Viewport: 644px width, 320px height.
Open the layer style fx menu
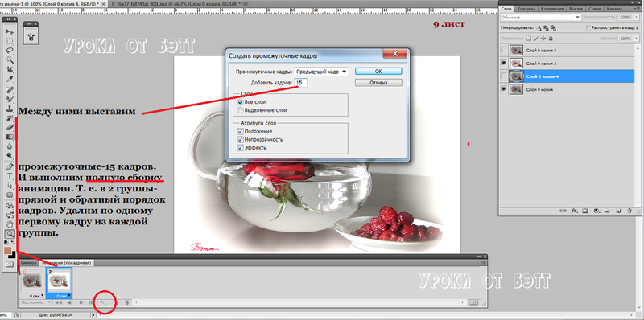[574, 211]
